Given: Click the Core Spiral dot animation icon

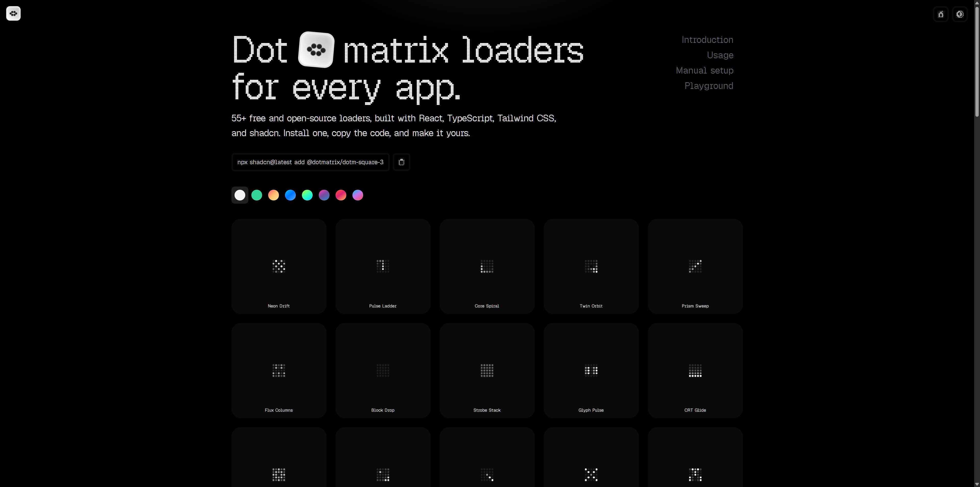Looking at the screenshot, I should pos(487,266).
